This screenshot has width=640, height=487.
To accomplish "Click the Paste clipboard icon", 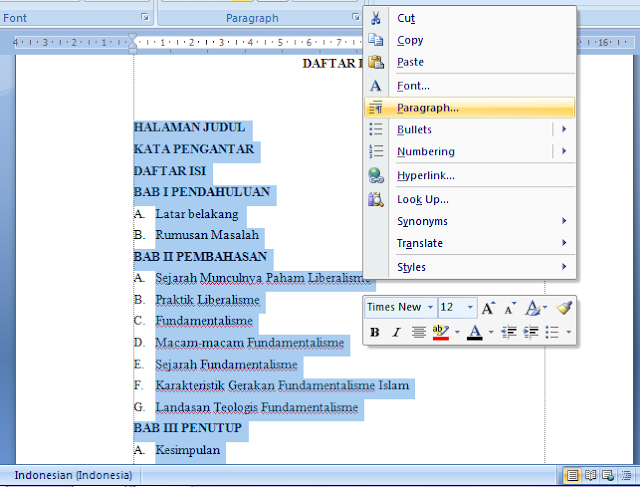I will (376, 62).
